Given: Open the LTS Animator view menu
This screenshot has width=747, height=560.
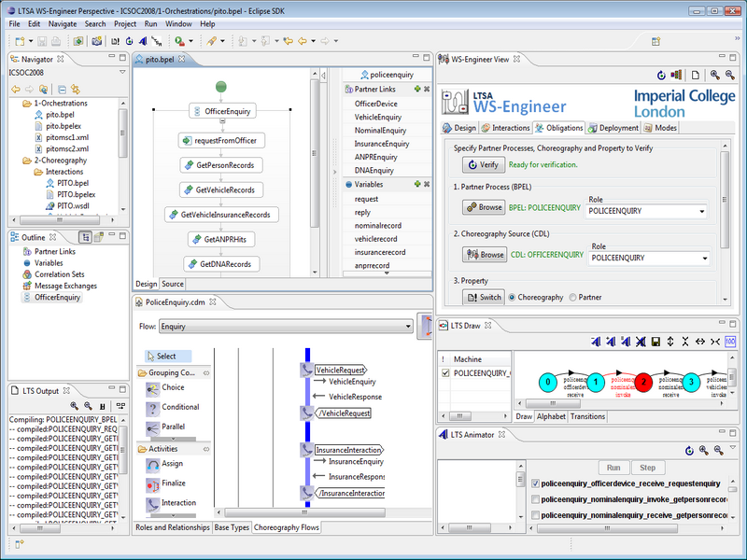Looking at the screenshot, I should (x=733, y=448).
